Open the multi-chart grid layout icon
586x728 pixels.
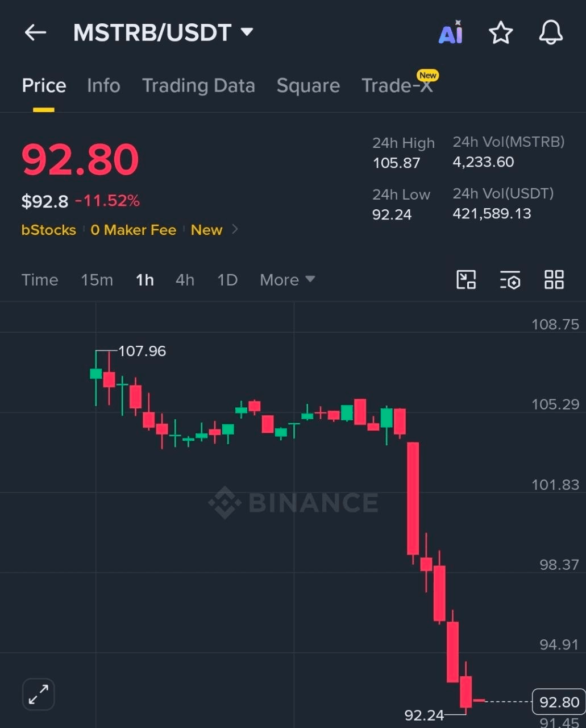(x=554, y=280)
